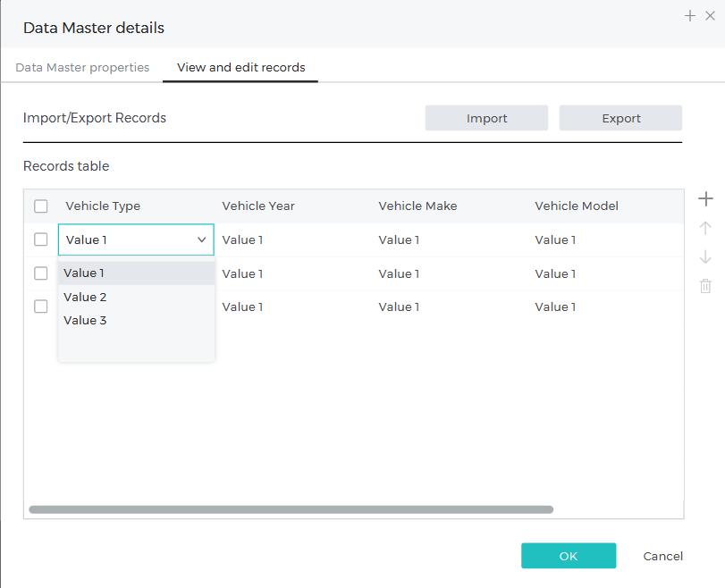Collapse the Vehicle Type dropdown chevron

(202, 239)
